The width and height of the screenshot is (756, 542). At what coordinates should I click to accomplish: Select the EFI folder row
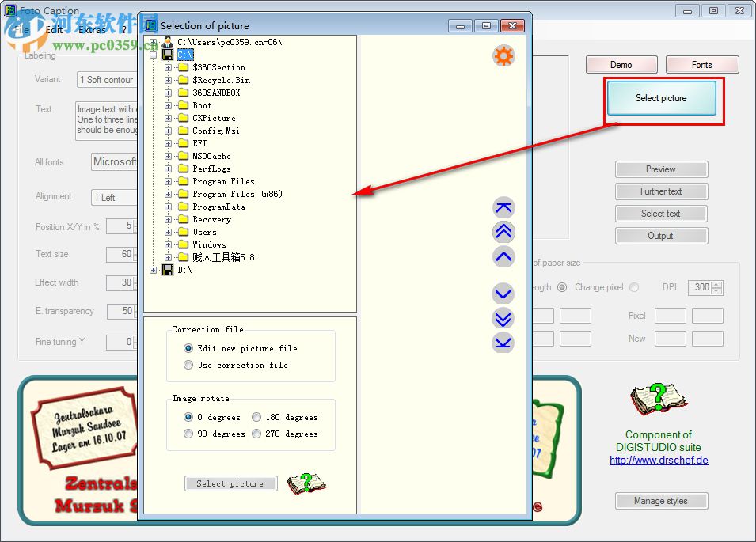[199, 143]
